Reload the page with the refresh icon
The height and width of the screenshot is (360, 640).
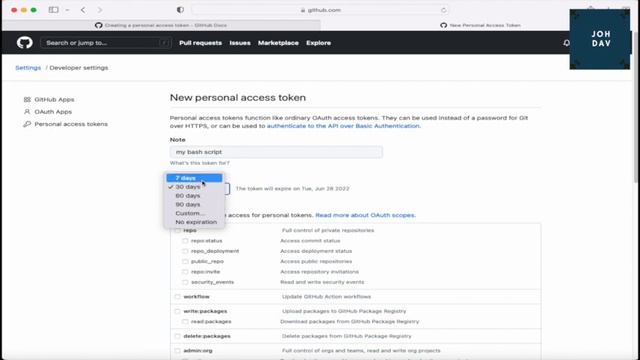(444, 10)
